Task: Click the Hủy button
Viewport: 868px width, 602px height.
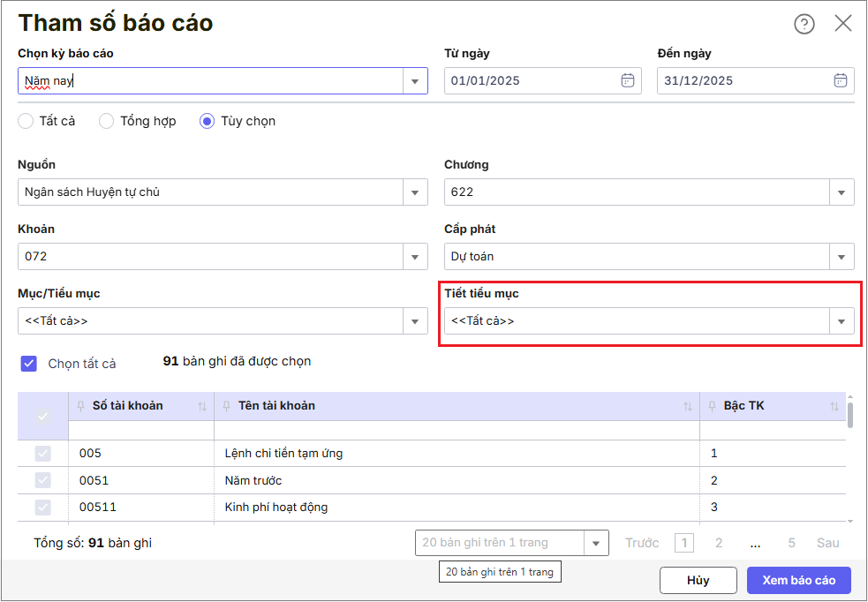Action: [698, 581]
